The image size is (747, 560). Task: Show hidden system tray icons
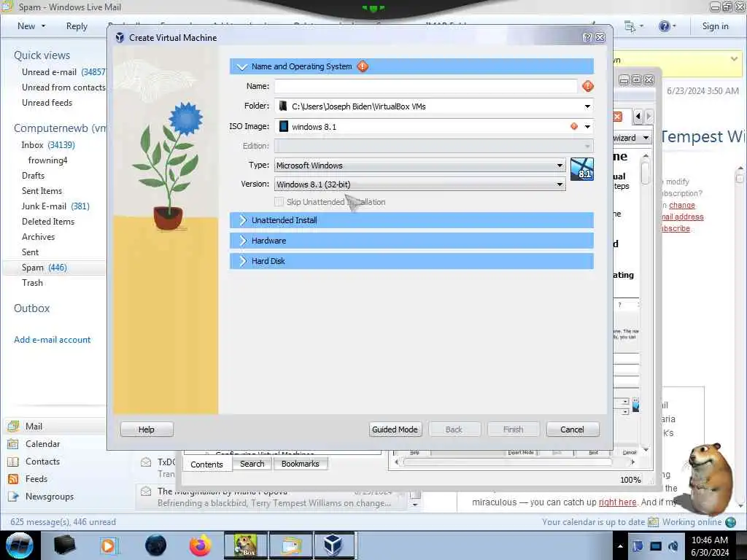620,546
